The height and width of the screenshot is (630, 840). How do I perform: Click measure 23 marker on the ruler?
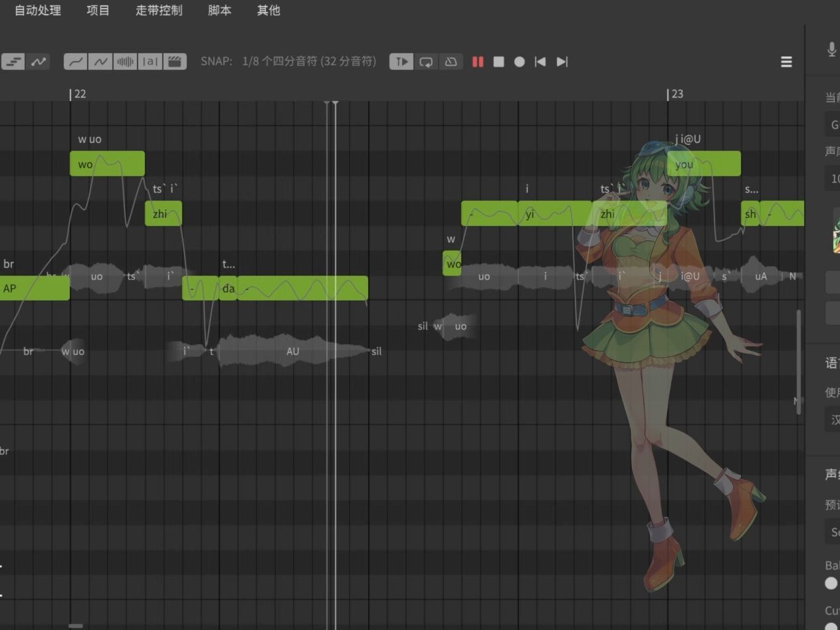coord(674,94)
